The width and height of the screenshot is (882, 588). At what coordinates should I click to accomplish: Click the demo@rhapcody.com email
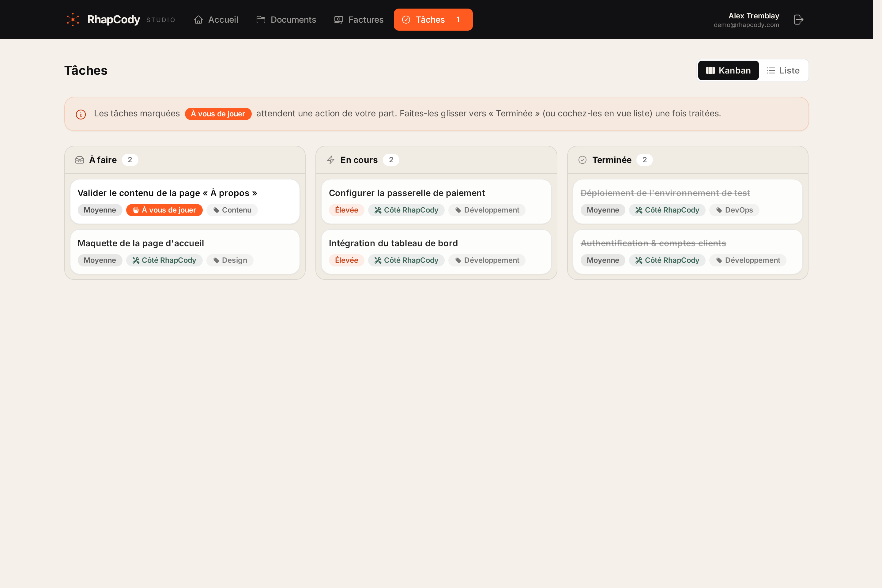point(746,25)
